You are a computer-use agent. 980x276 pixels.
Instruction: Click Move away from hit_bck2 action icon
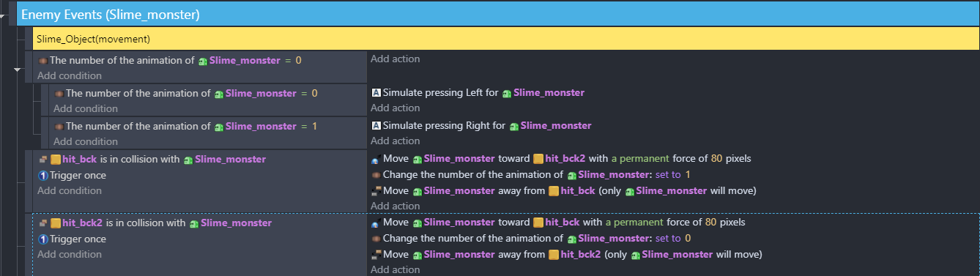376,255
